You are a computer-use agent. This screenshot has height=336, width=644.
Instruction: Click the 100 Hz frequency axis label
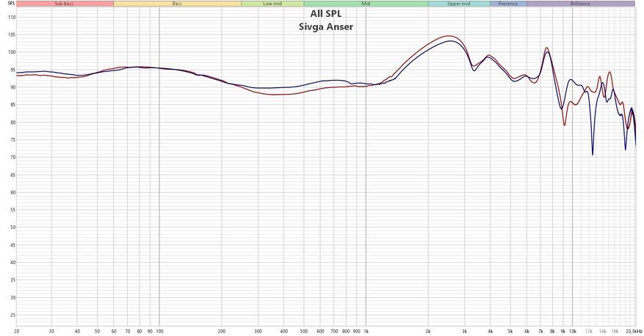pyautogui.click(x=160, y=331)
